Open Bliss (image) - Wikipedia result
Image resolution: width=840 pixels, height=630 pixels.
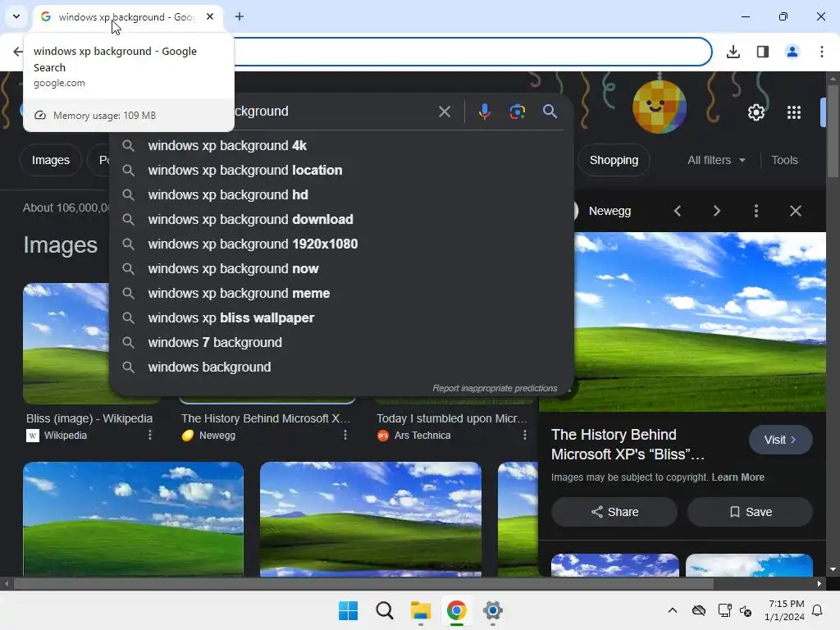pos(89,418)
